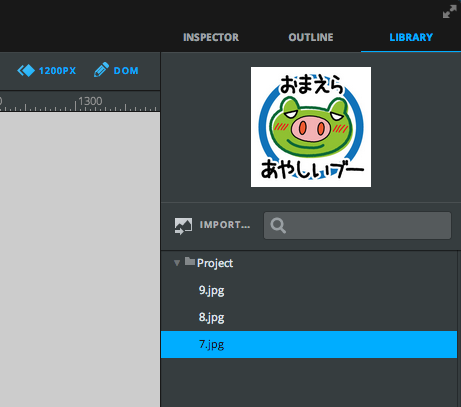Click the 1300 mark on the ruler
The height and width of the screenshot is (407, 461).
tap(90, 101)
